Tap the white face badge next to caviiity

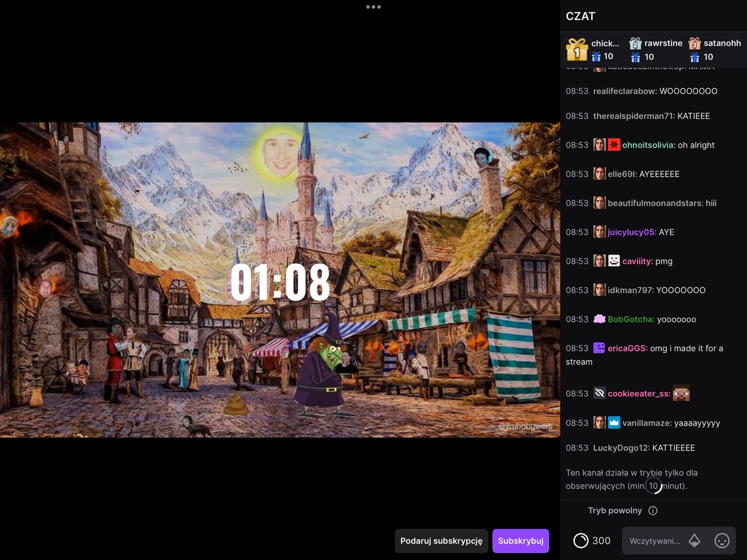(x=614, y=261)
